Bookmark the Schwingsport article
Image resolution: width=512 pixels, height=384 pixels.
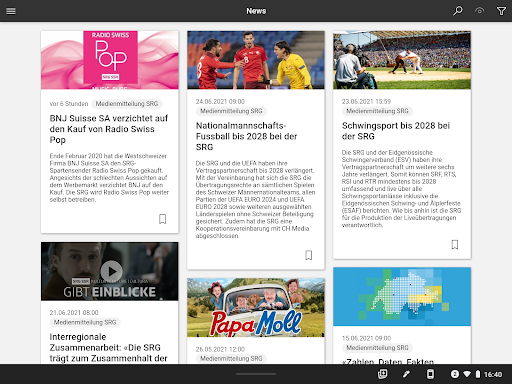coord(455,244)
